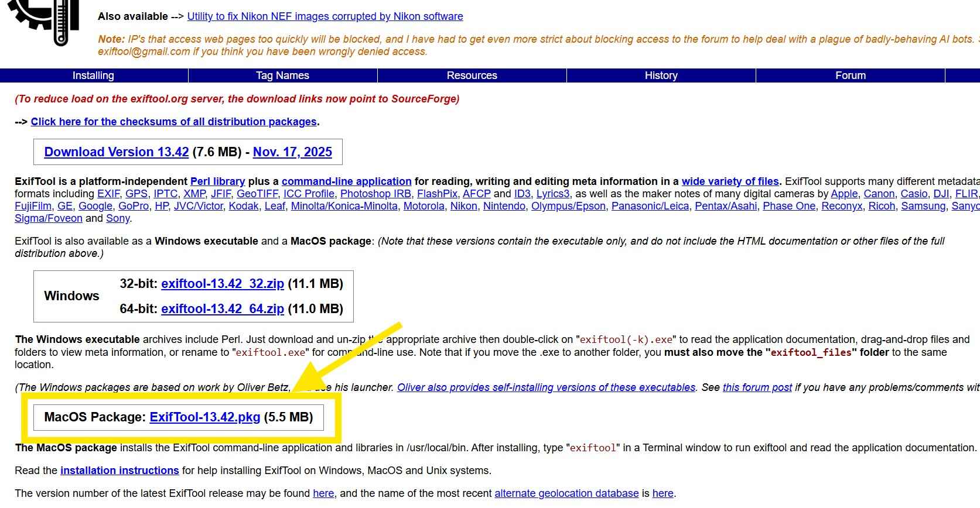
Task: Open the checksums of all distribution packages link
Action: tap(173, 122)
